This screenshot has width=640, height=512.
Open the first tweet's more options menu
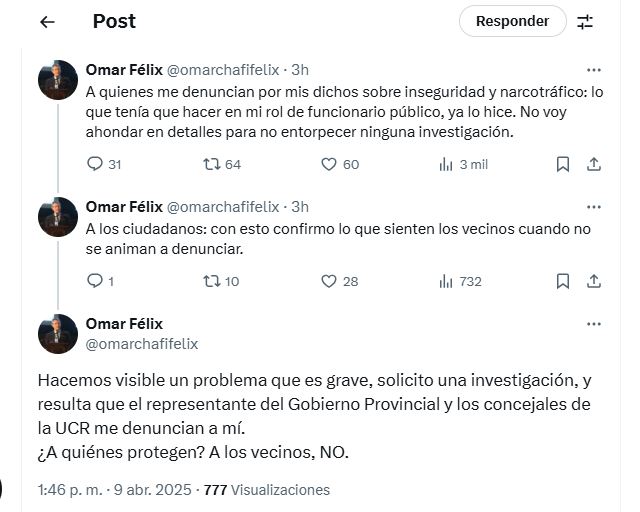pos(594,70)
